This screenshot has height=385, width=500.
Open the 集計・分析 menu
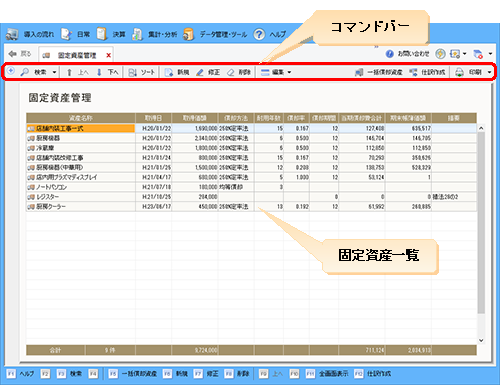(x=162, y=34)
